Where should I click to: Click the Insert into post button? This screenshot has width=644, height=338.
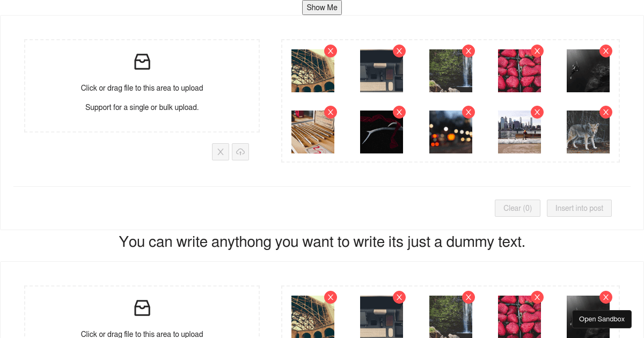(x=579, y=208)
